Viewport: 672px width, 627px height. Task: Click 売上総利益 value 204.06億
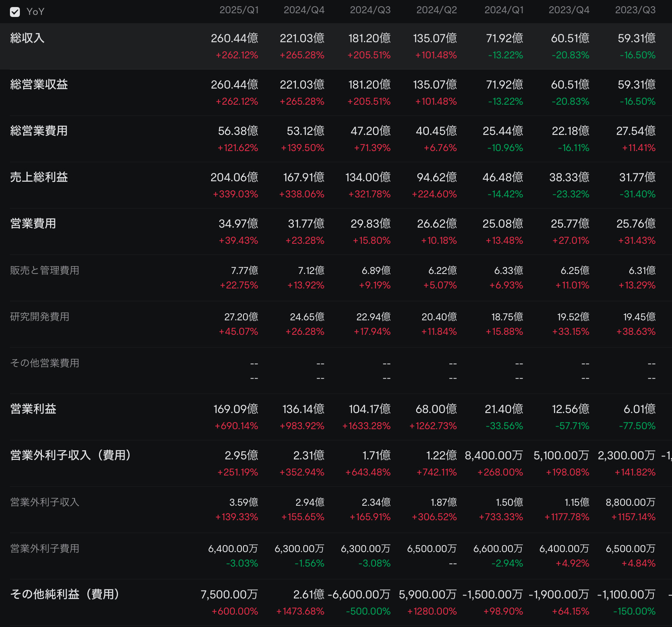[234, 178]
